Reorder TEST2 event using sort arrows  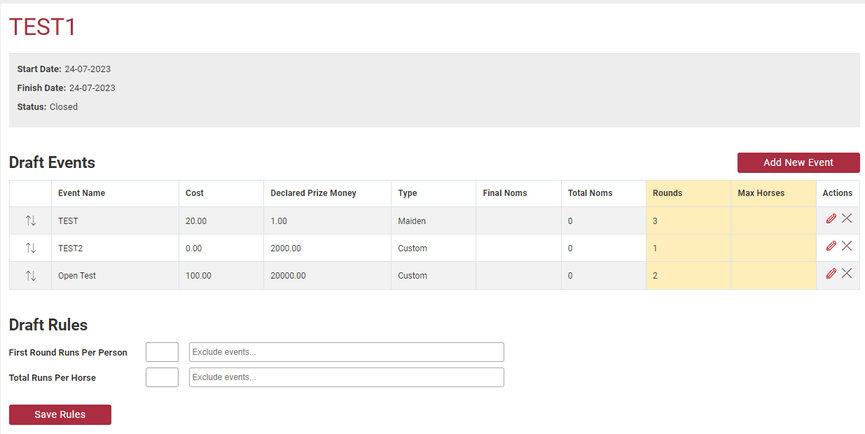pyautogui.click(x=30, y=248)
